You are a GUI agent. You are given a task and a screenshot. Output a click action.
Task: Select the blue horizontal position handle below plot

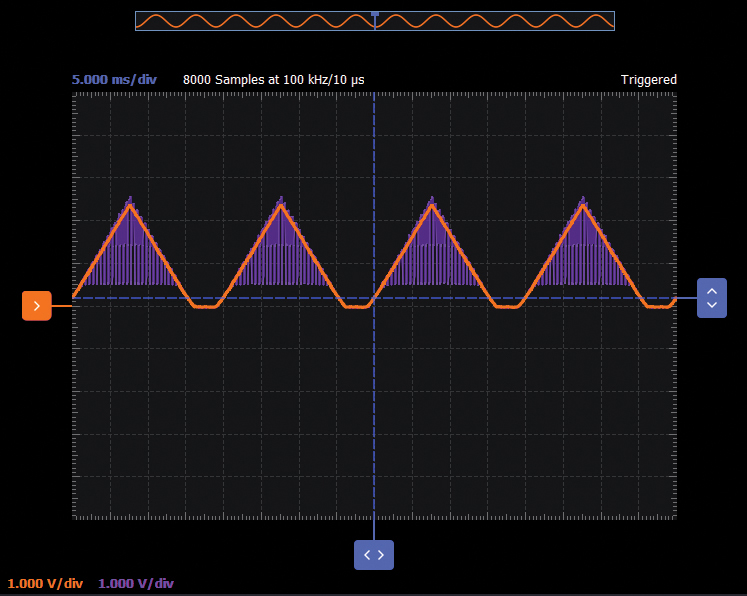click(x=374, y=554)
